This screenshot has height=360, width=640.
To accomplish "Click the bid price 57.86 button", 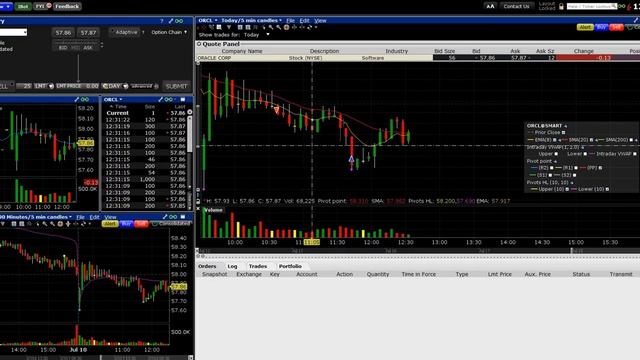I will tap(63, 32).
